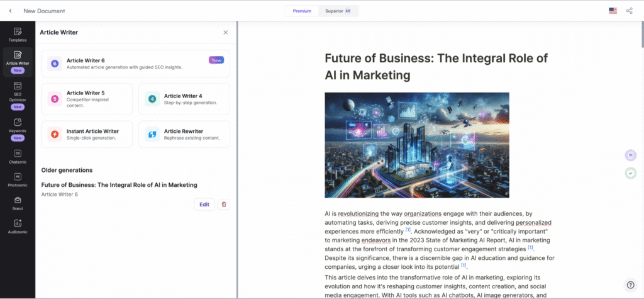Click the purple floating side icon

631,155
